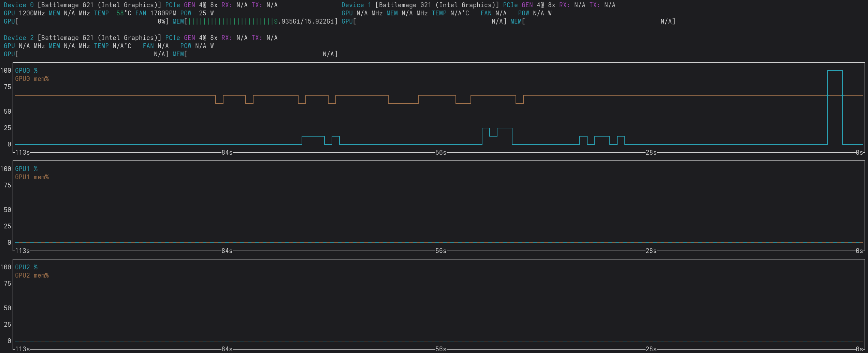This screenshot has height=353, width=868.
Task: Select the Device 1 header label
Action: (356, 5)
